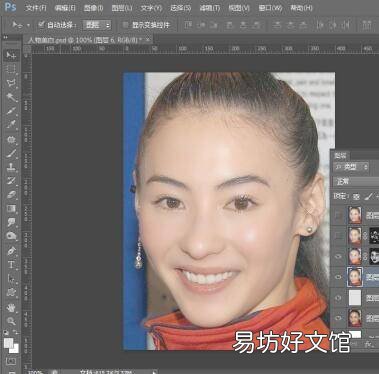Select the black-and-white layer mask thumbnail

tap(374, 256)
